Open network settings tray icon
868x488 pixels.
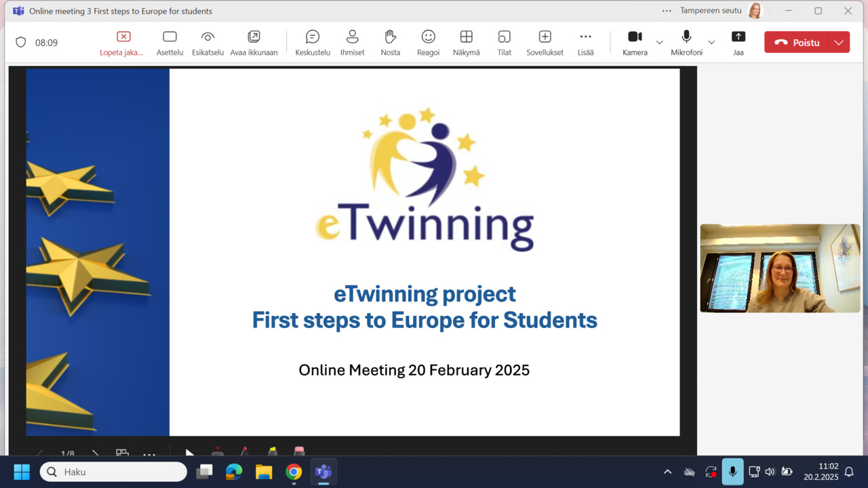click(754, 472)
